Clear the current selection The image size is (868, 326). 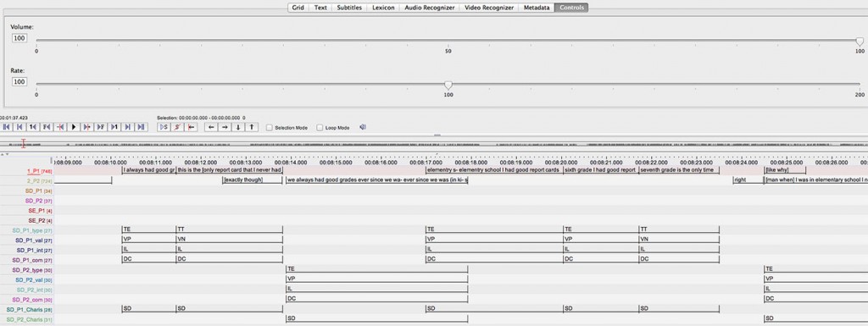[177, 127]
